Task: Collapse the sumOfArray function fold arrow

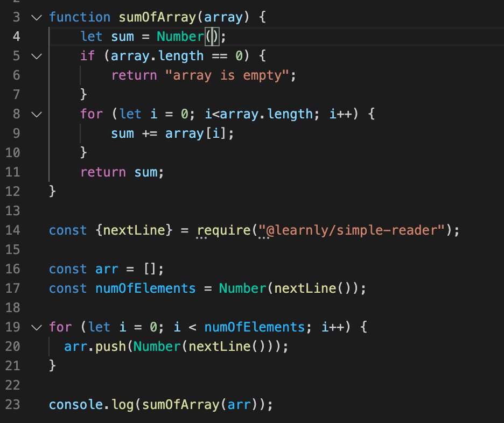Action: pyautogui.click(x=37, y=17)
